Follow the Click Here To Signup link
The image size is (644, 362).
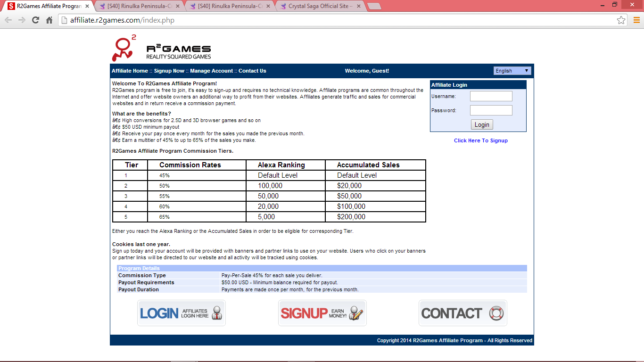481,140
